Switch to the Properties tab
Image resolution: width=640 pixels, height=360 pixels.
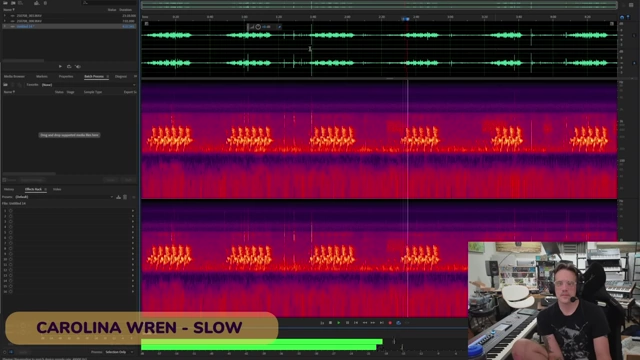coord(66,76)
